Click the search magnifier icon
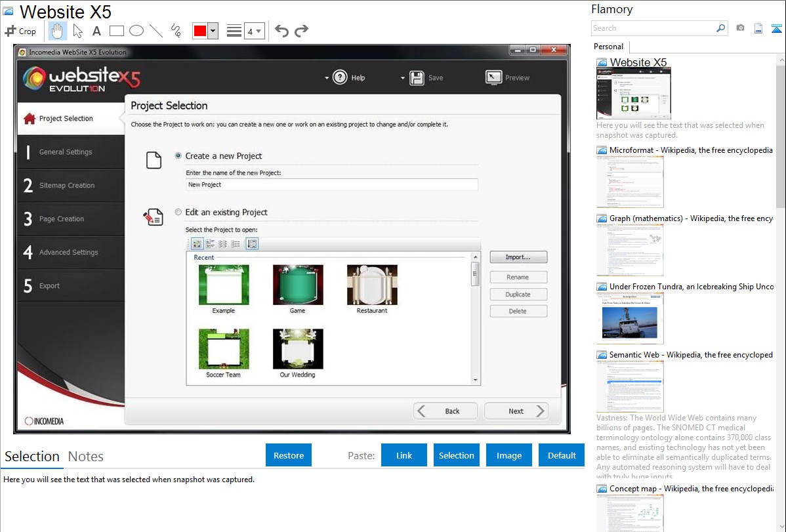 coord(720,28)
